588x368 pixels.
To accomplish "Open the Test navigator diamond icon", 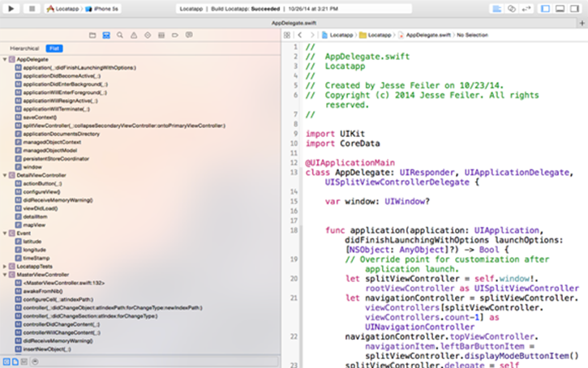I will [x=148, y=35].
